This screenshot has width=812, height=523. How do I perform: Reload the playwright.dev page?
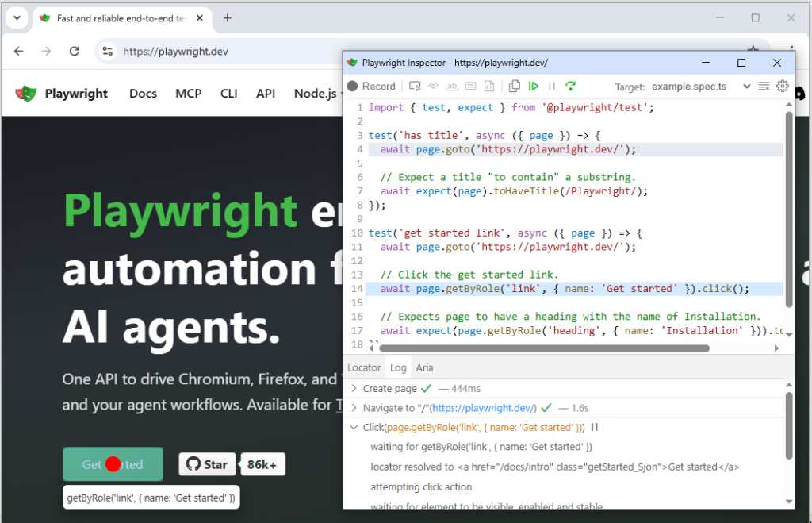pos(75,52)
